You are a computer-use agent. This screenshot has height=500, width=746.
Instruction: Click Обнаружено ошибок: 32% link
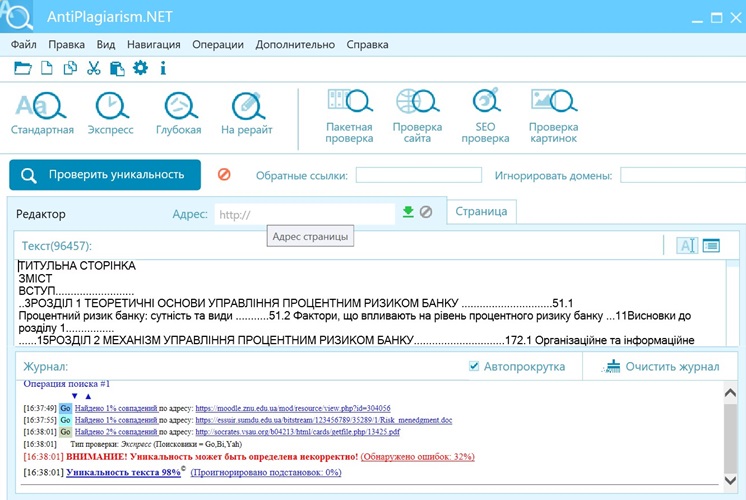point(417,457)
